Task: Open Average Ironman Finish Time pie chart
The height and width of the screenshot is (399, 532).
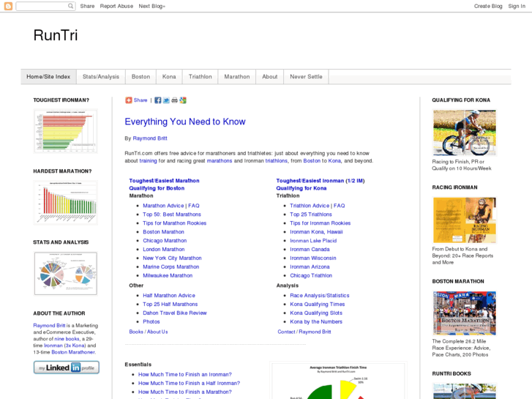Action: coord(338,381)
